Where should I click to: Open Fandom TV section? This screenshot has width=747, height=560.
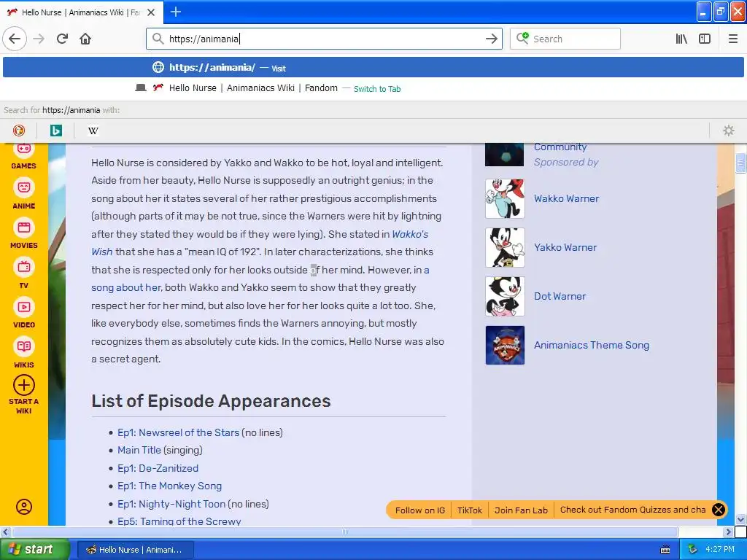pos(24,273)
